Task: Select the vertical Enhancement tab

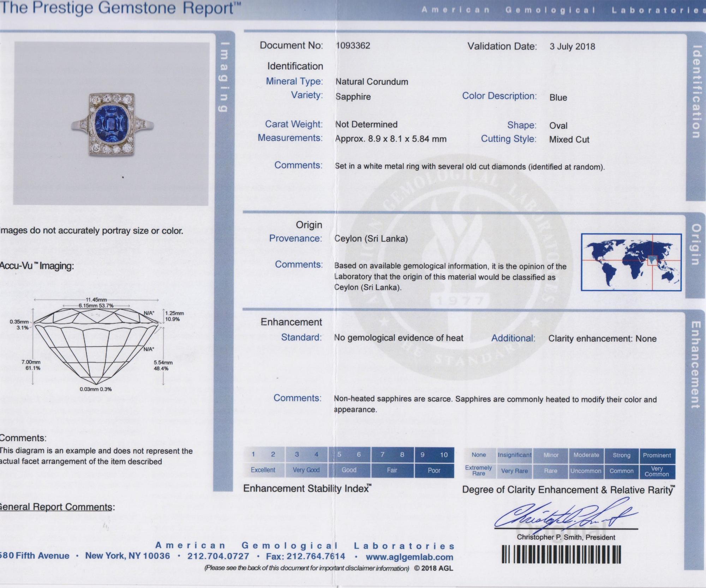Action: pyautogui.click(x=695, y=364)
